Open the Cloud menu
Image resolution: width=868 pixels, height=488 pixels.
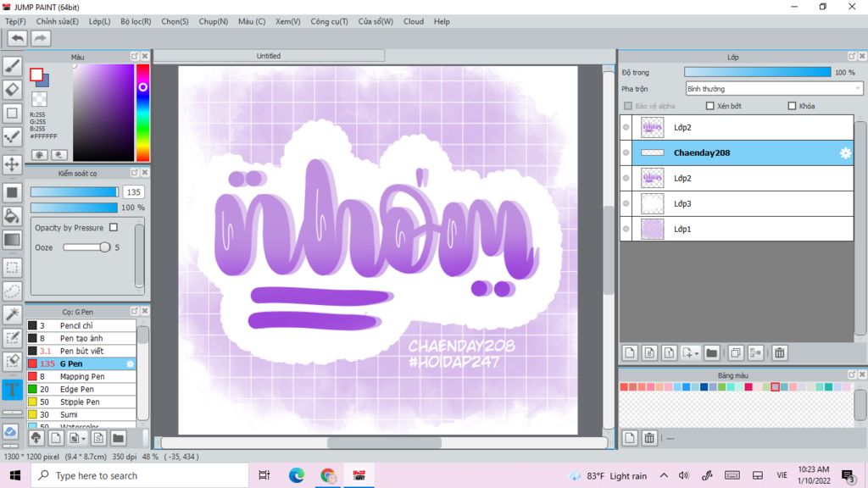click(413, 21)
